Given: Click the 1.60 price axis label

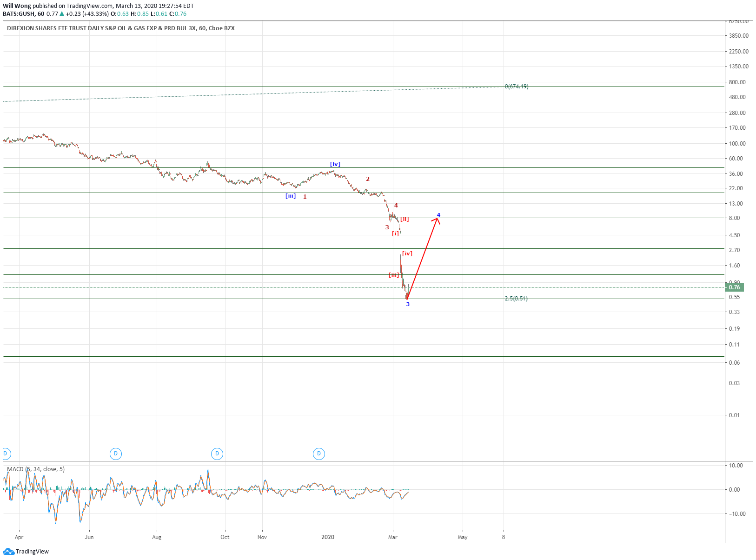Looking at the screenshot, I should pos(735,266).
